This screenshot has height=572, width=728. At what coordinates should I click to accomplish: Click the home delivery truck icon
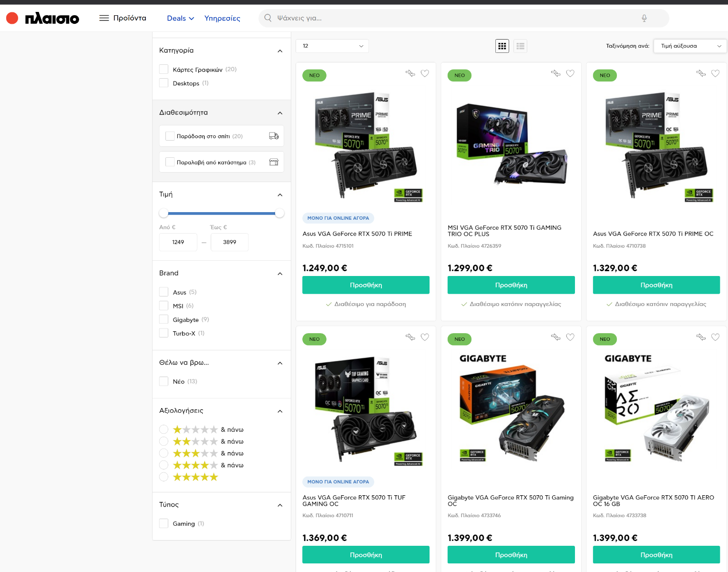274,136
